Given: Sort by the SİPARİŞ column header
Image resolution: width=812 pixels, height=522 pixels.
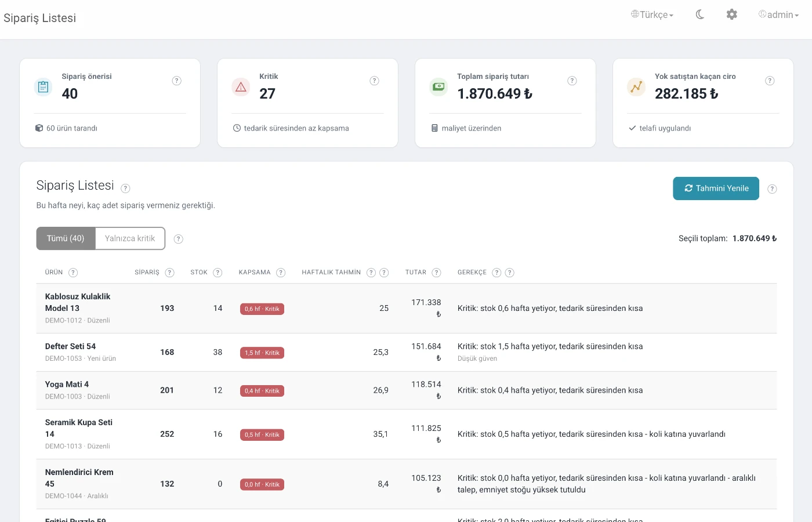Looking at the screenshot, I should [x=147, y=273].
